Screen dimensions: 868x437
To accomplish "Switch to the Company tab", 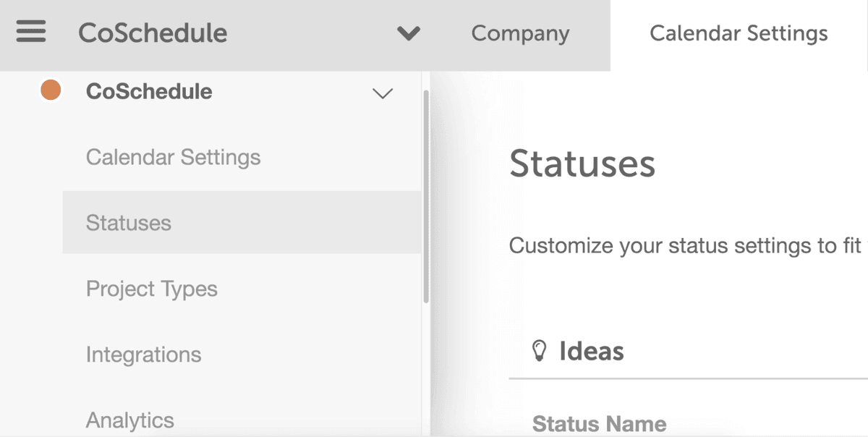I will (519, 33).
